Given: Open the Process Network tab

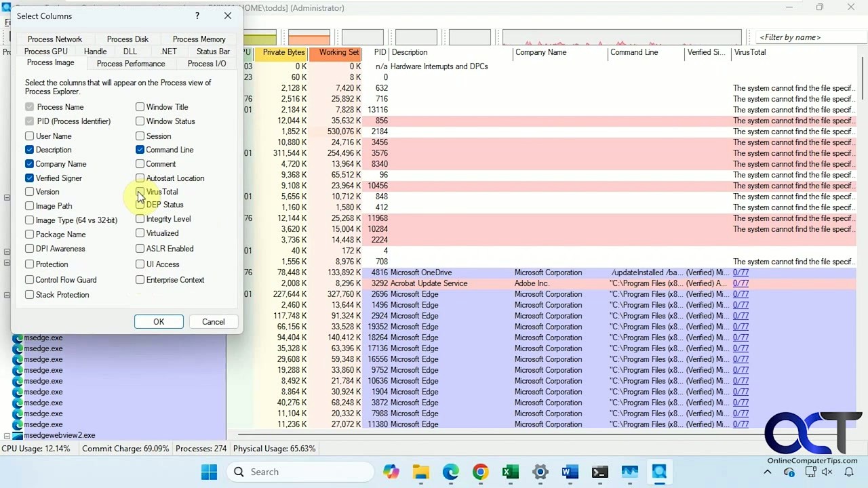Looking at the screenshot, I should [54, 39].
